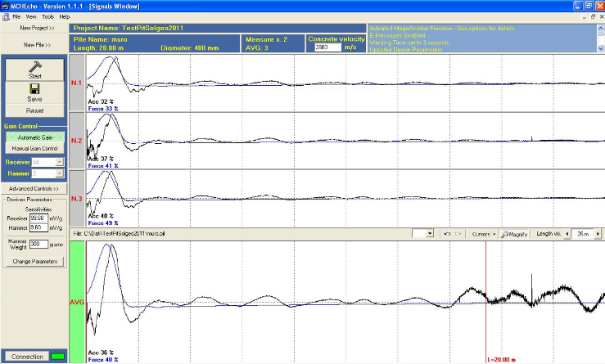Click 'Acc 32 %' label in N.1
This screenshot has width=605, height=364.
101,101
